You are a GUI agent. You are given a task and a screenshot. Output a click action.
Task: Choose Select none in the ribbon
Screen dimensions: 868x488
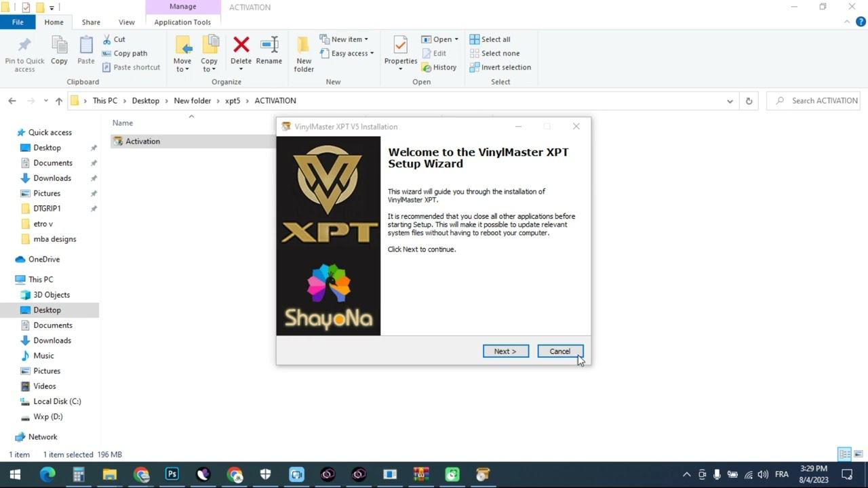coord(494,54)
